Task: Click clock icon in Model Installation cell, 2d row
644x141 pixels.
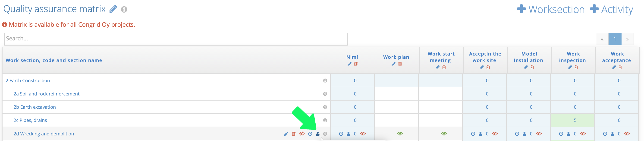Action: click(517, 134)
